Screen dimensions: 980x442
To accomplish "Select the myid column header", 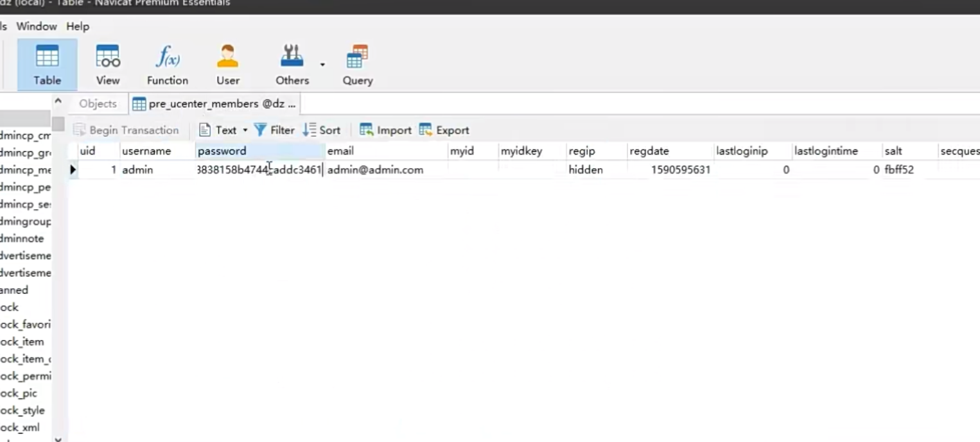I will coord(473,151).
